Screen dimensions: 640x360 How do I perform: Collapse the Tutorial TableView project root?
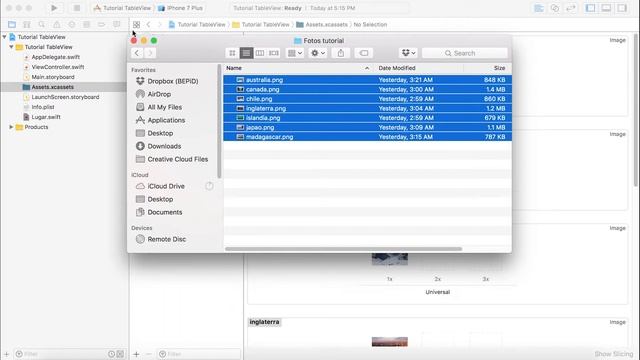[x=4, y=37]
